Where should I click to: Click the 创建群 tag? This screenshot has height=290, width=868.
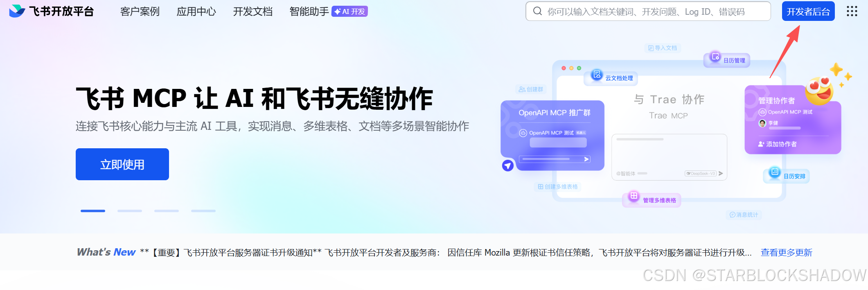[531, 89]
